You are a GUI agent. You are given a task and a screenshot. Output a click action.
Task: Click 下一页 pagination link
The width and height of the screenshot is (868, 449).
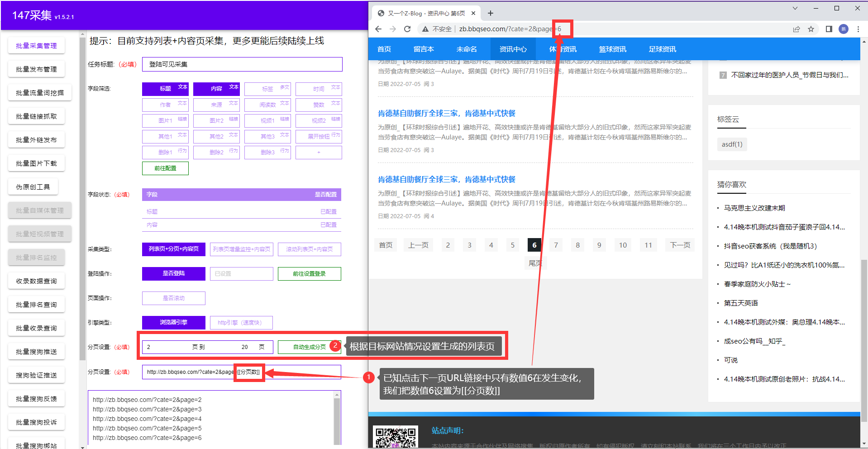(680, 245)
